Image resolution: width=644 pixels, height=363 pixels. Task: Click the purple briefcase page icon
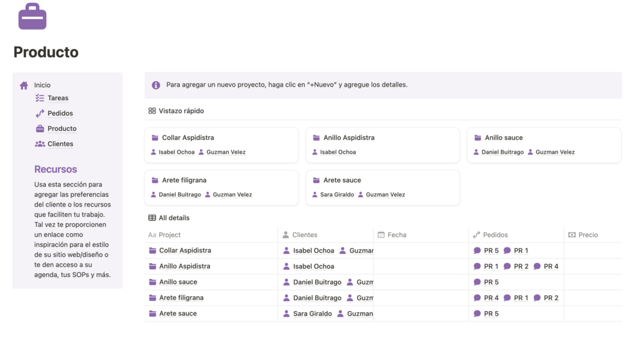(32, 17)
